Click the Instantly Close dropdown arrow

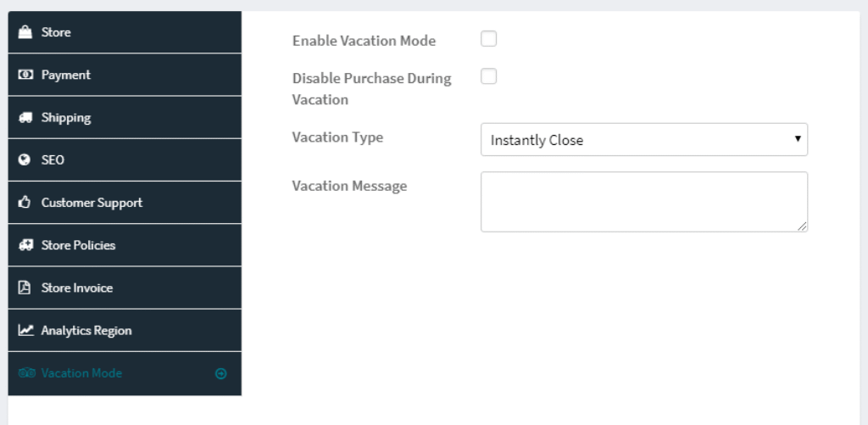click(798, 138)
